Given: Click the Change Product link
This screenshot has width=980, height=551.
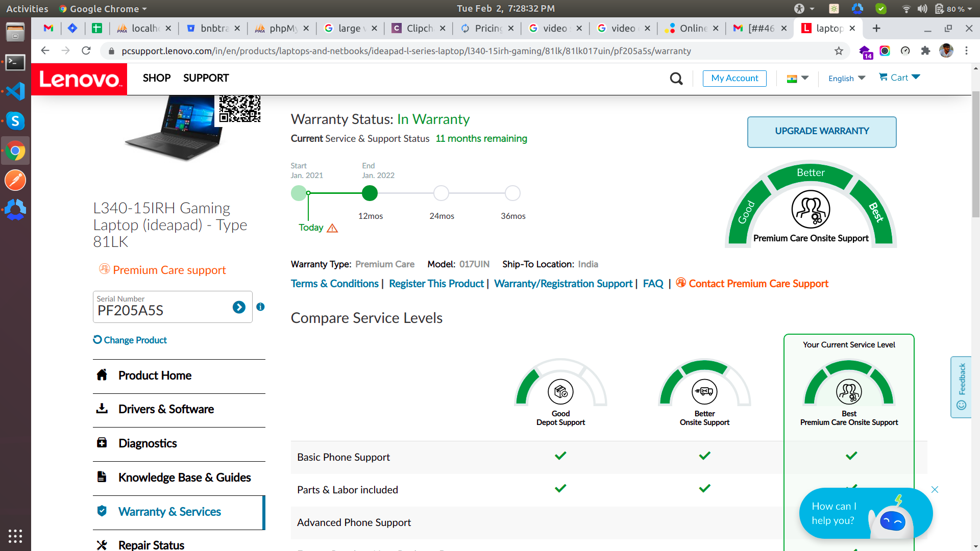Looking at the screenshot, I should coord(130,340).
